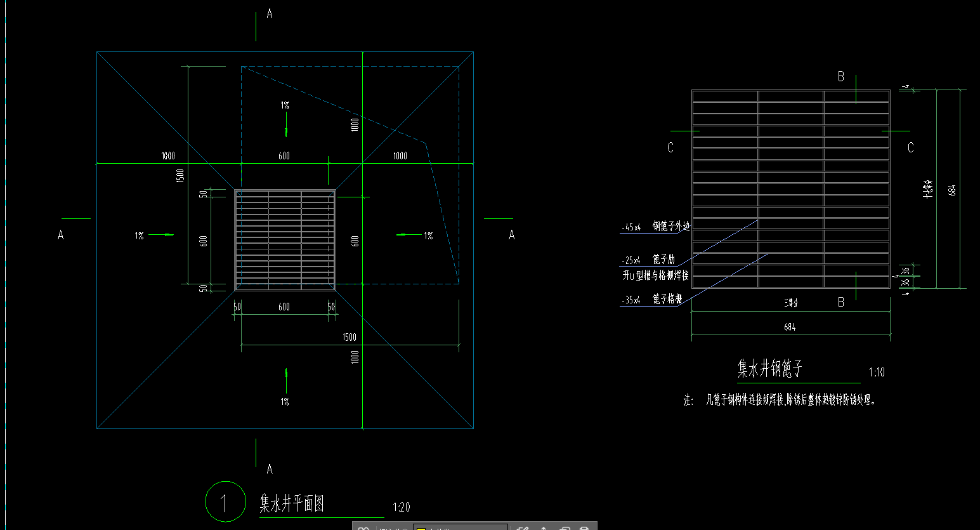The image size is (980, 530).
Task: Select the 600 dimension on the top dimension line
Action: (x=284, y=156)
